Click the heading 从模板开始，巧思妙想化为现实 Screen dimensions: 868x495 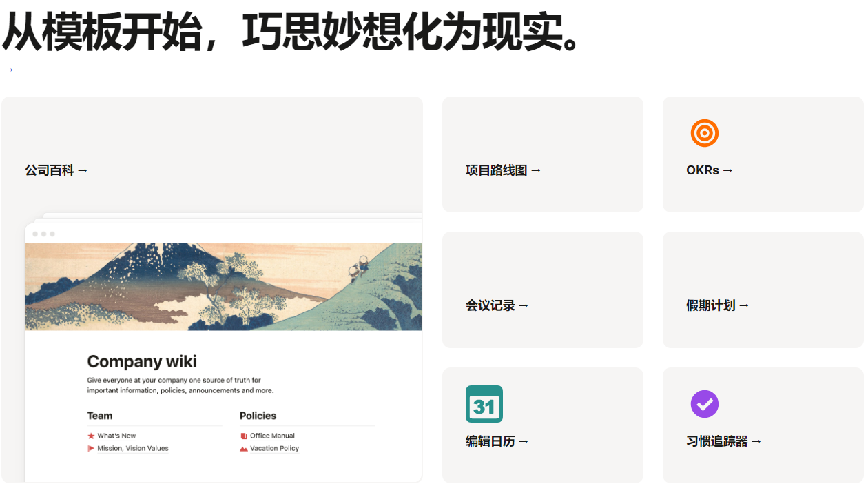coord(292,31)
